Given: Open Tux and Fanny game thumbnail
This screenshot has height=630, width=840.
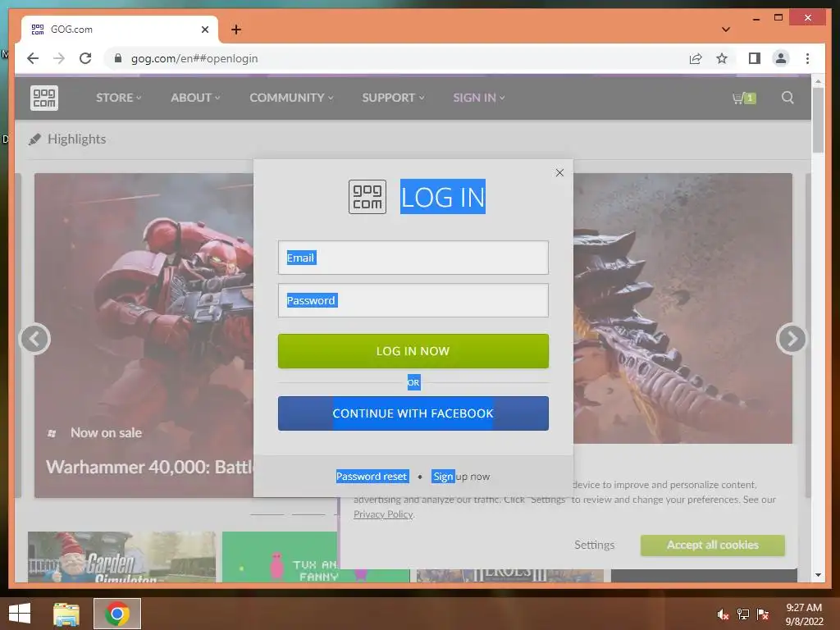Looking at the screenshot, I should tap(281, 557).
